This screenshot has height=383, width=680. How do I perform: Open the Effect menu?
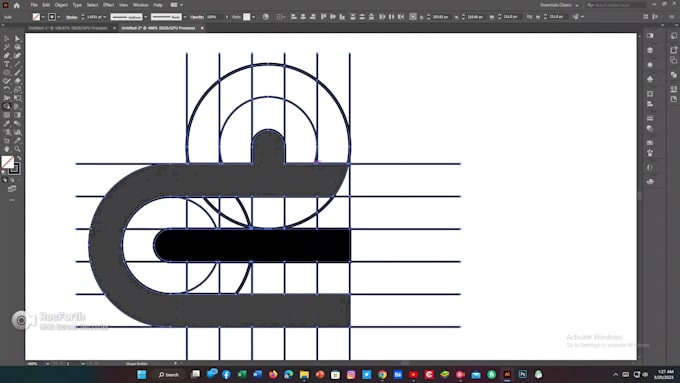(x=108, y=5)
